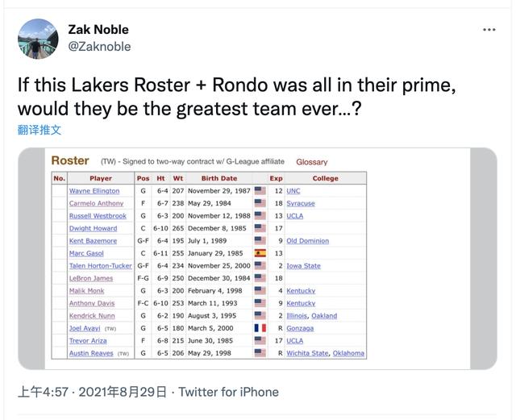
Task: Click Zak Noble's profile avatar
Action: click(38, 39)
